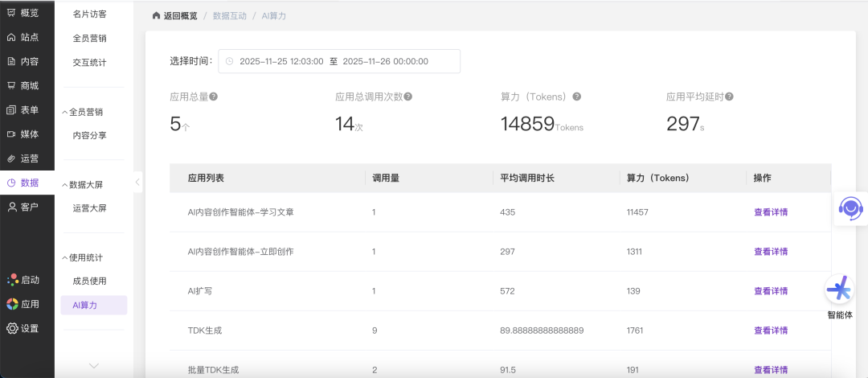Click the help icon beside 算力 (Tokens)
Viewport: 868px width, 378px height.
(576, 97)
